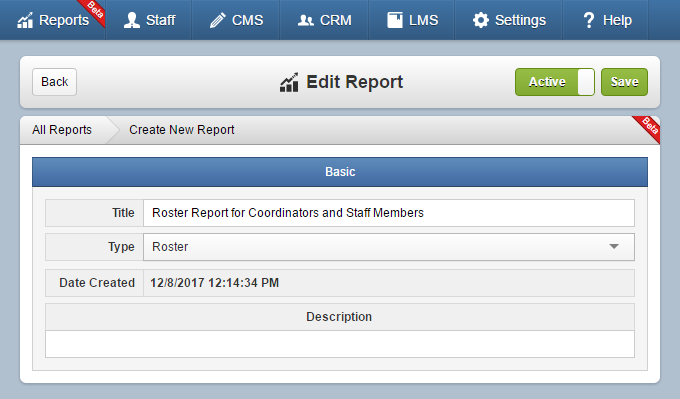Select the Create New Report breadcrumb
Screen dimensions: 680x399
pyautogui.click(x=182, y=130)
